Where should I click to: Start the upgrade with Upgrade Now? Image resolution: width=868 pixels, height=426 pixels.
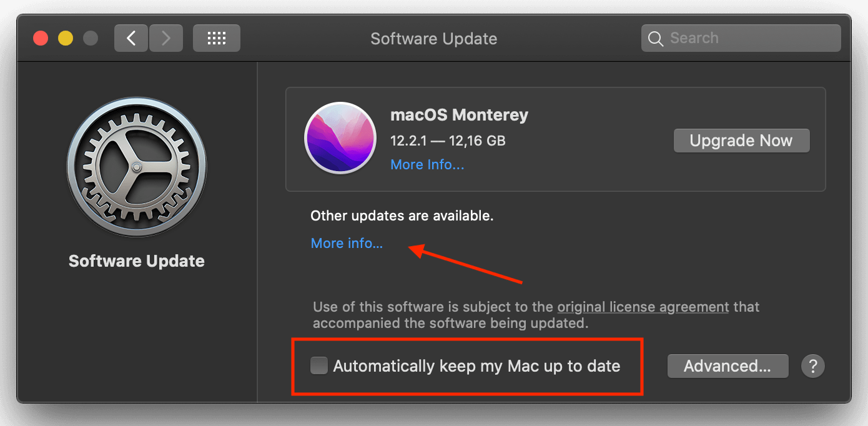[x=741, y=141]
